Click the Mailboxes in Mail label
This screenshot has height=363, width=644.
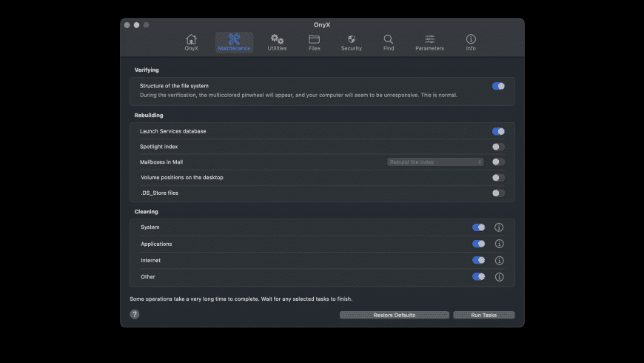(x=161, y=162)
